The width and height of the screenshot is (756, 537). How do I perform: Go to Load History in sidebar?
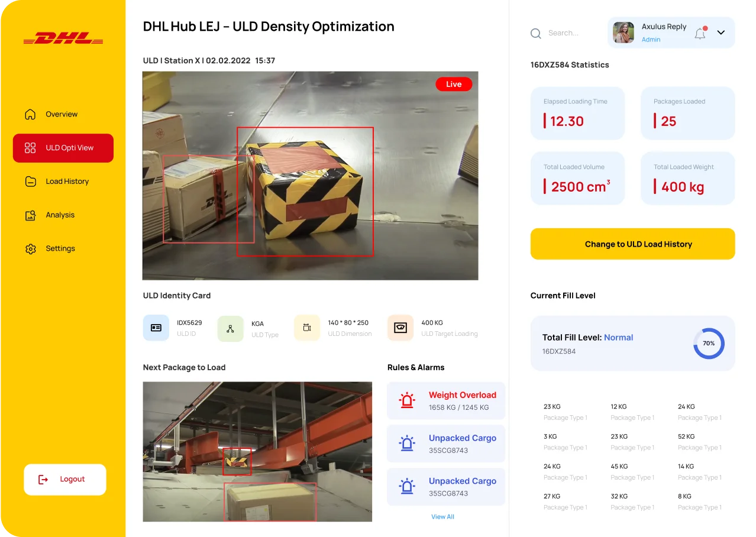(67, 182)
